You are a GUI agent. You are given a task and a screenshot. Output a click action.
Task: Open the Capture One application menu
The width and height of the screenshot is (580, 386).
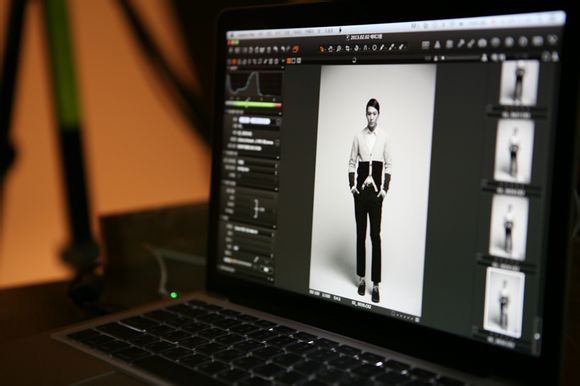245,35
